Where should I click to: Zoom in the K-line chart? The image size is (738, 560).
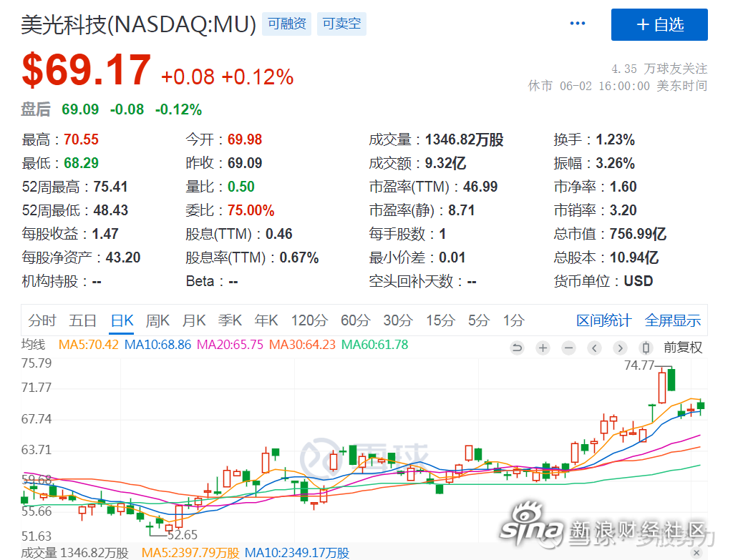click(543, 348)
